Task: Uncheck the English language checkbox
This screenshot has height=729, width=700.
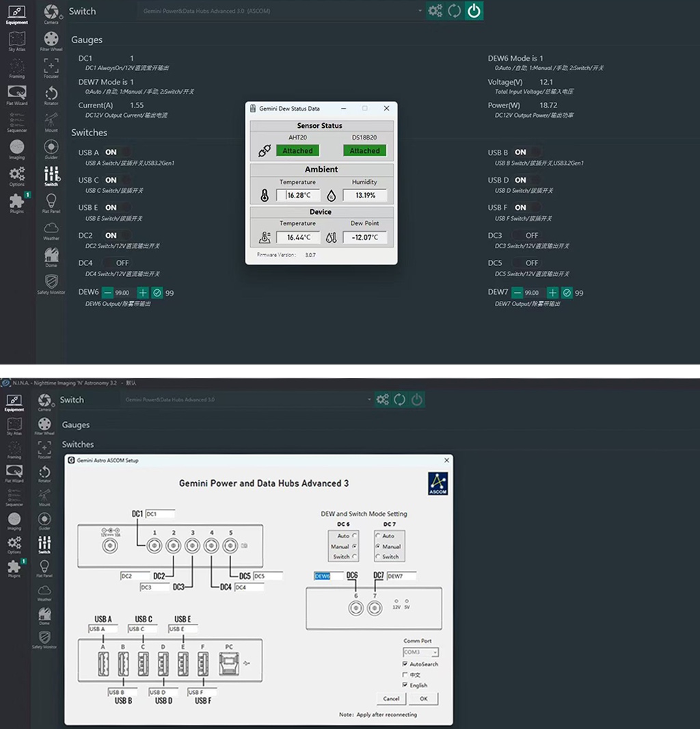Action: pyautogui.click(x=405, y=685)
